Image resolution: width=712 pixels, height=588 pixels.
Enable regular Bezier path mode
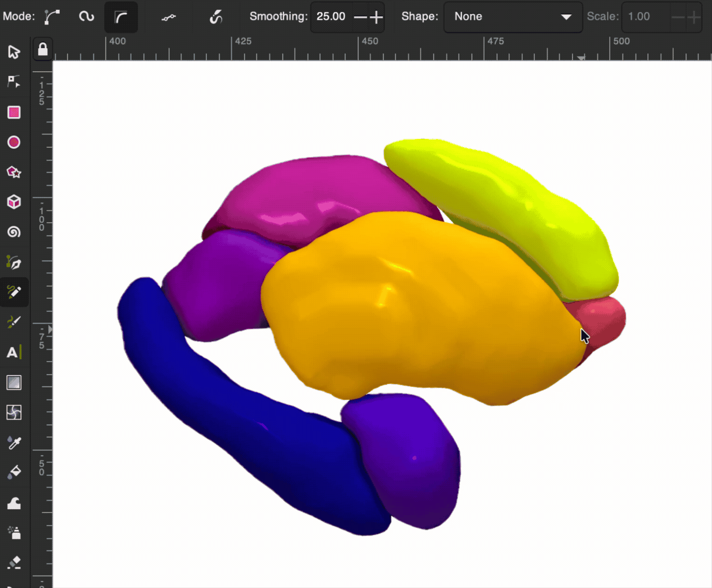(x=52, y=17)
